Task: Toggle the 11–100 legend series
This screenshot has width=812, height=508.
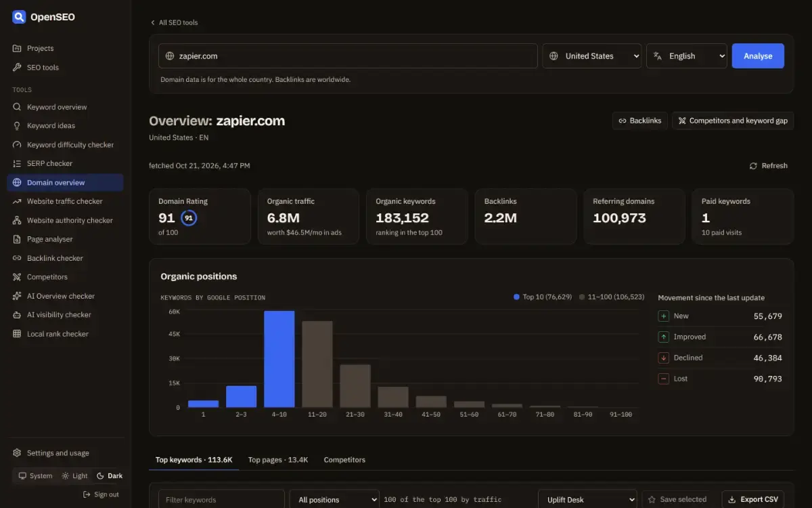Action: (x=612, y=297)
